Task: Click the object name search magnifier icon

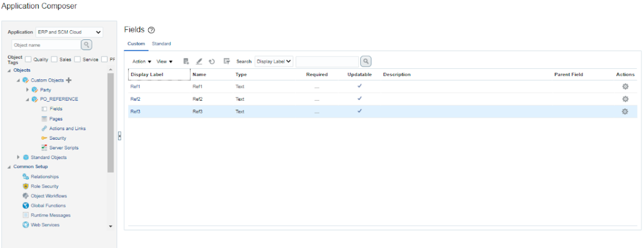Action: (x=87, y=45)
